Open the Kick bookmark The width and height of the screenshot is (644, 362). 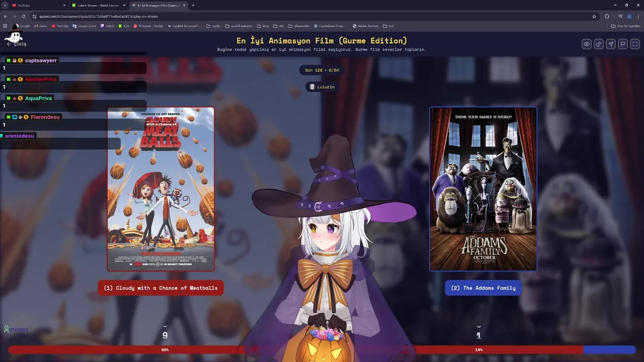coord(124,26)
